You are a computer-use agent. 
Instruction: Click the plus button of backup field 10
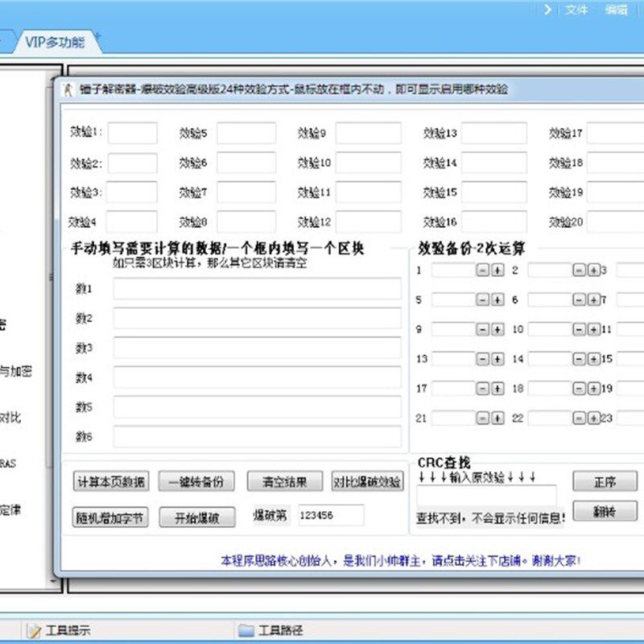point(594,329)
